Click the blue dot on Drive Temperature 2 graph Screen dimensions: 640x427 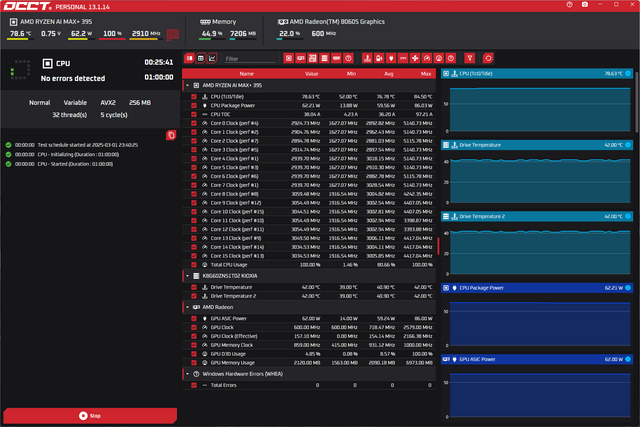tap(628, 216)
